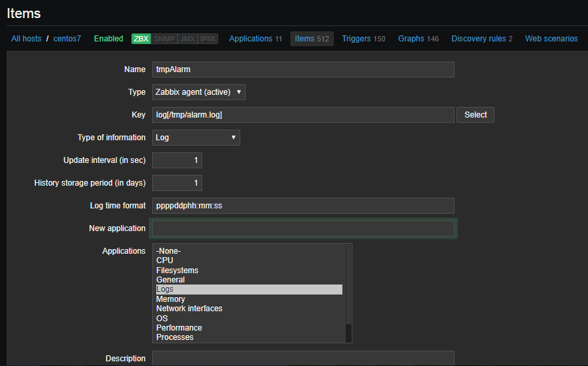Click the New application text field
Image resolution: width=588 pixels, height=366 pixels.
click(x=303, y=228)
